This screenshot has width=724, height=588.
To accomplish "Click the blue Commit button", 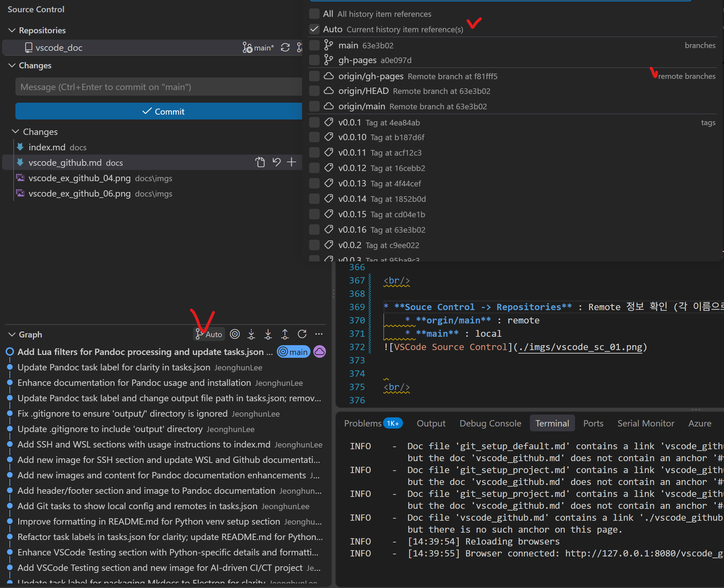I will click(x=159, y=111).
